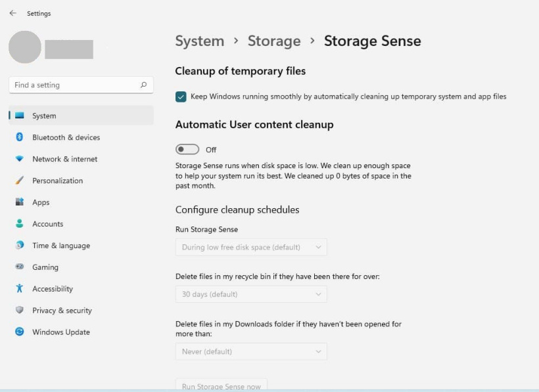Click the blurred user name block
The width and height of the screenshot is (539, 392).
69,49
